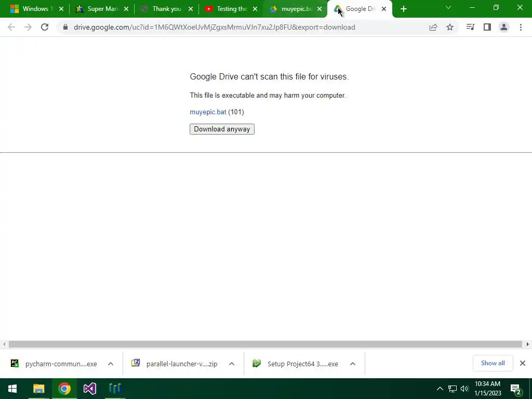The image size is (532, 399).
Task: Close the active Google Drive tab
Action: pos(384,9)
